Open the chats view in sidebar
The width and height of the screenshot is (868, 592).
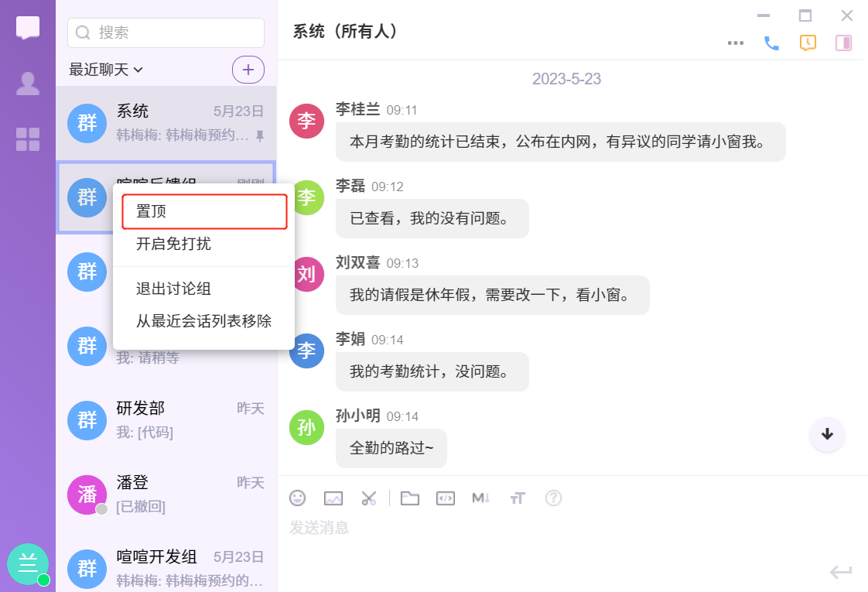pos(28,27)
